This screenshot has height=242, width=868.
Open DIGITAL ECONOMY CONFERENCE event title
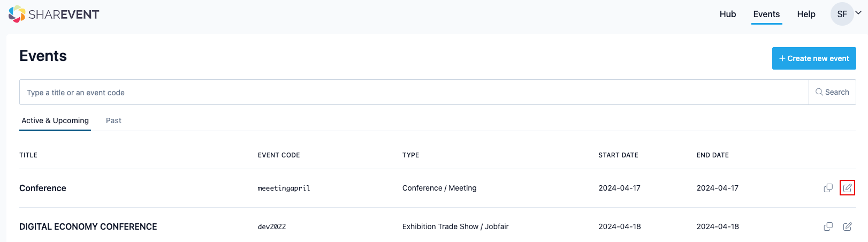coord(88,226)
